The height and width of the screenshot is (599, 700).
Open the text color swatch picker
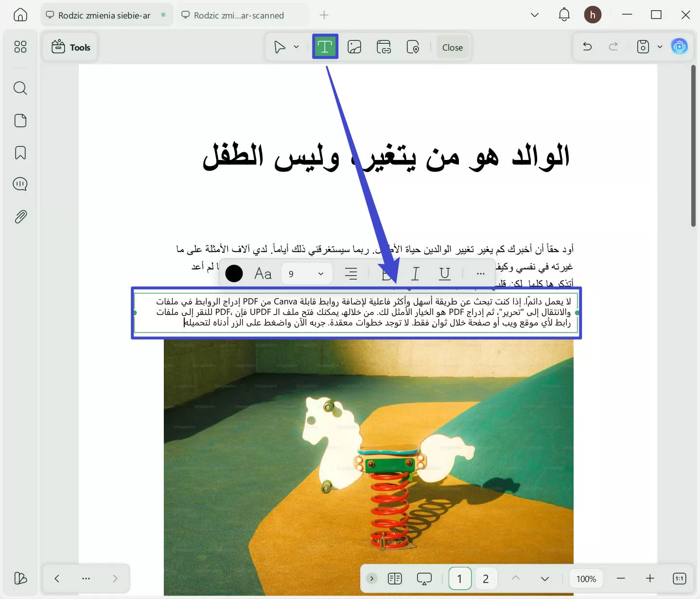click(x=234, y=273)
